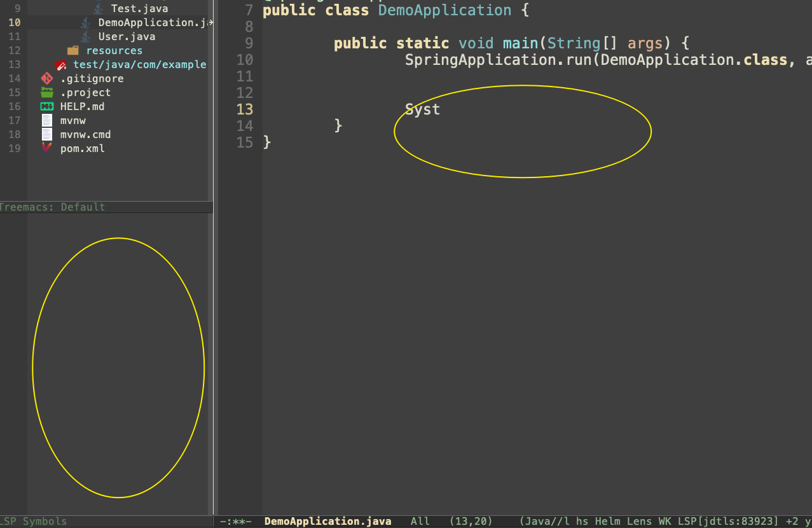Click the git icon beside .gitignore

click(46, 79)
